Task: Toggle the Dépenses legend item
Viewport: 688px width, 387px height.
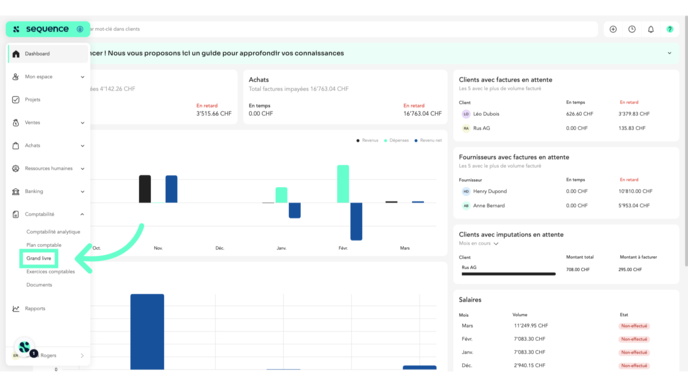Action: pos(396,140)
